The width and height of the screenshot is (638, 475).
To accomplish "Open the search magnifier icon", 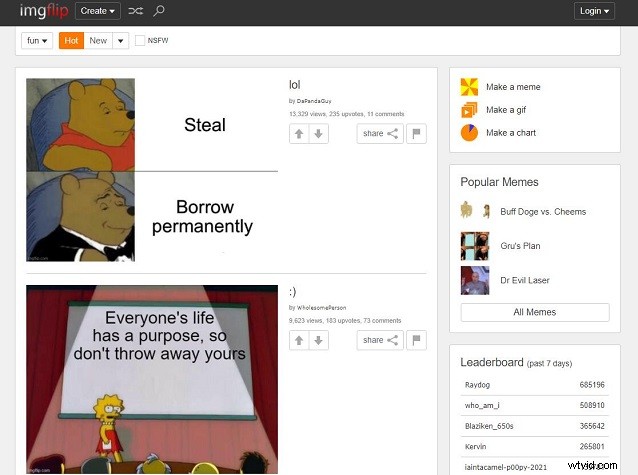I will tap(159, 11).
